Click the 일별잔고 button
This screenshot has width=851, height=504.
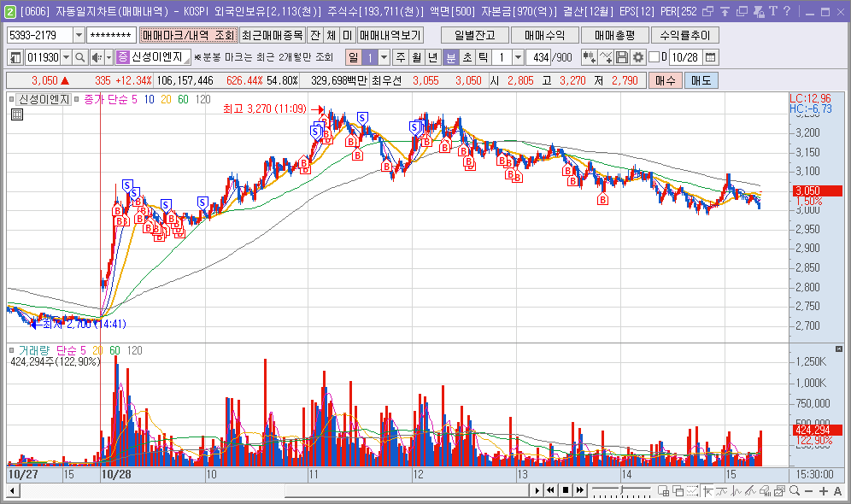(x=475, y=35)
